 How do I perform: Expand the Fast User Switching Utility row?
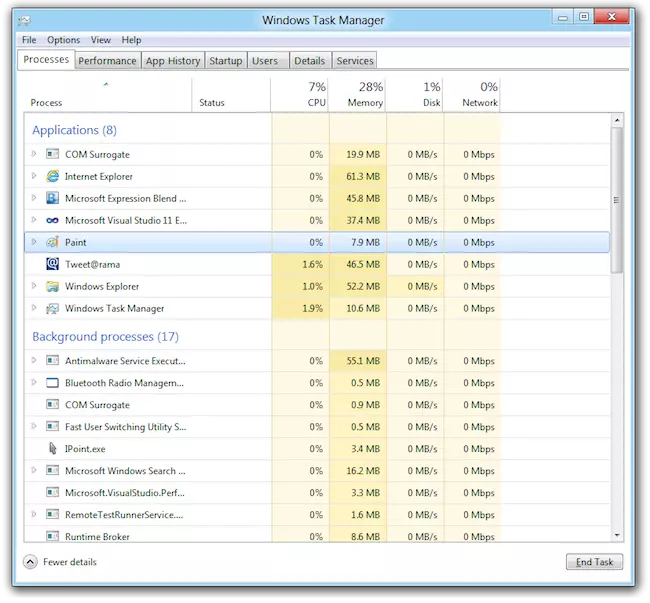point(34,426)
